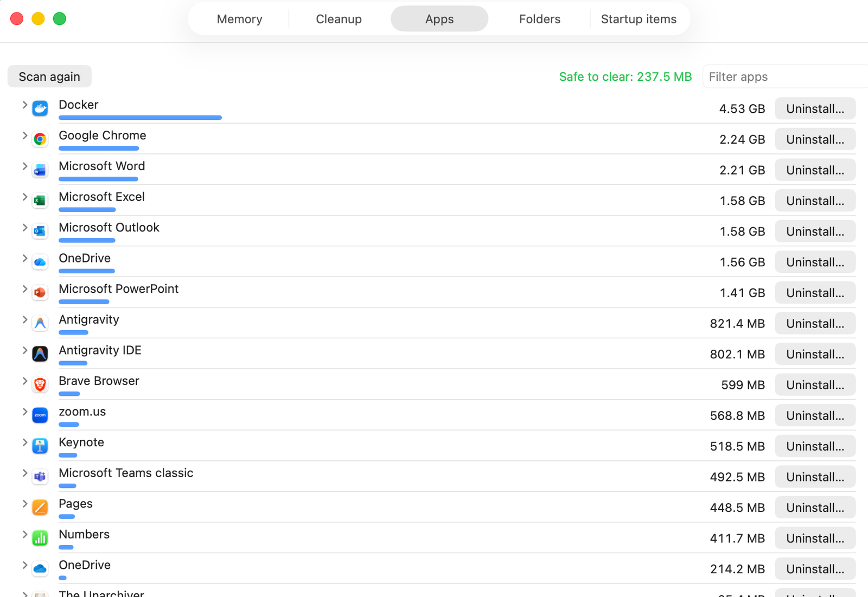The image size is (868, 597).
Task: Click Uninstall for Microsoft PowerPoint
Action: click(x=815, y=293)
